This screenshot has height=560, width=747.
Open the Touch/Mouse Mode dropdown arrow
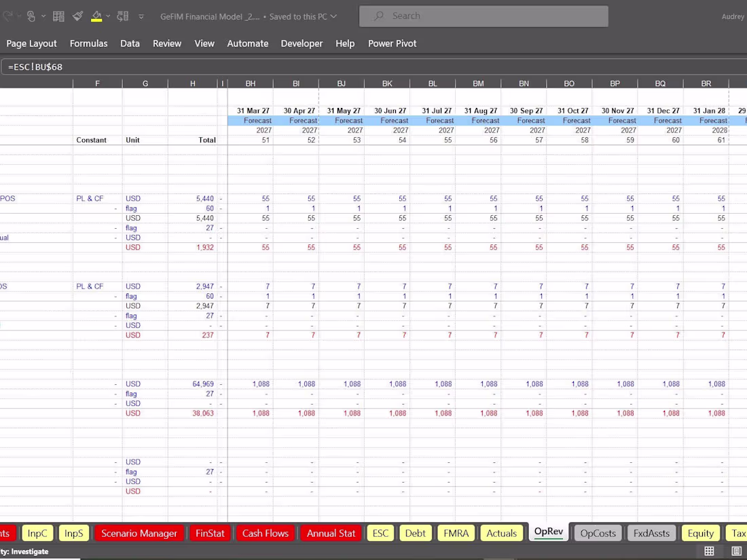point(43,16)
